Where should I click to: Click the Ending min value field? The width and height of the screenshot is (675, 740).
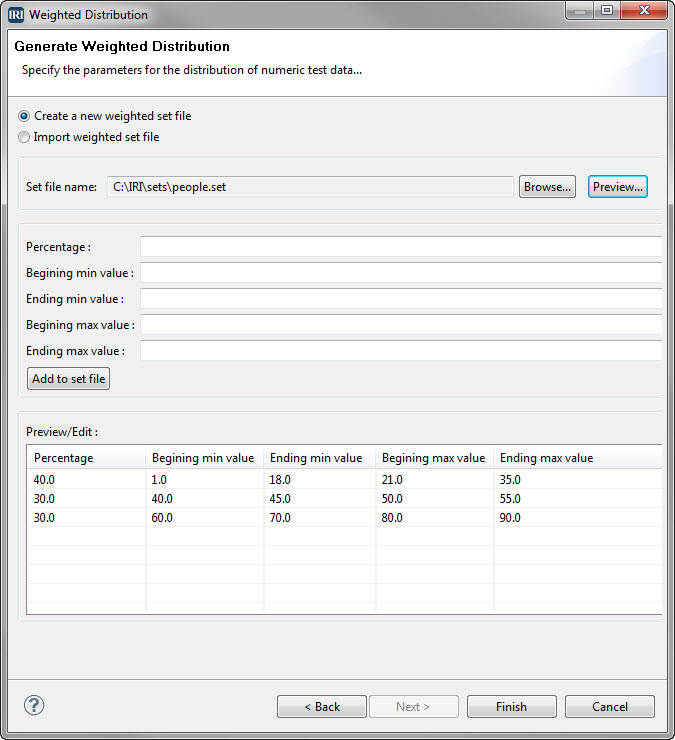click(401, 299)
